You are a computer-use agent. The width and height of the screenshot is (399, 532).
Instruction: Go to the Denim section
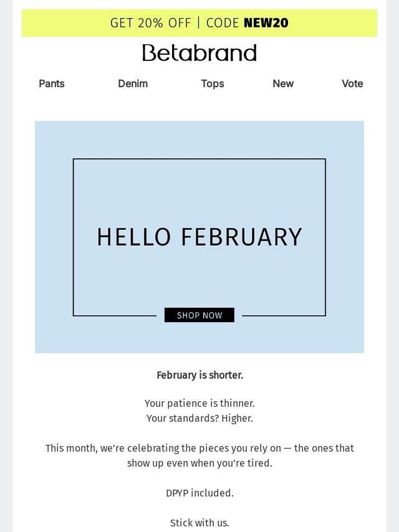133,83
